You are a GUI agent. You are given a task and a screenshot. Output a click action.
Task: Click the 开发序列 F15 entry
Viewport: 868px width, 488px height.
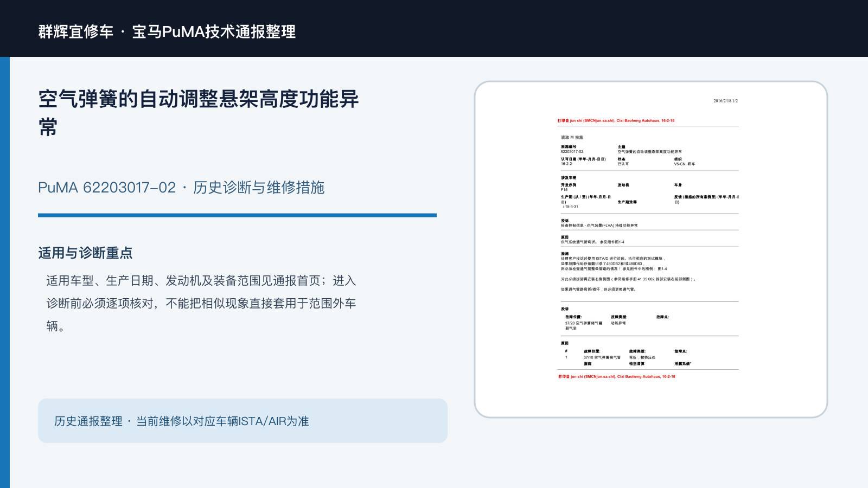click(x=569, y=187)
